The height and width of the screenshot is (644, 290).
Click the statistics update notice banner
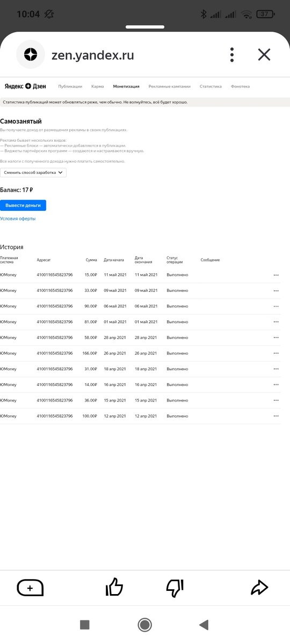point(145,102)
